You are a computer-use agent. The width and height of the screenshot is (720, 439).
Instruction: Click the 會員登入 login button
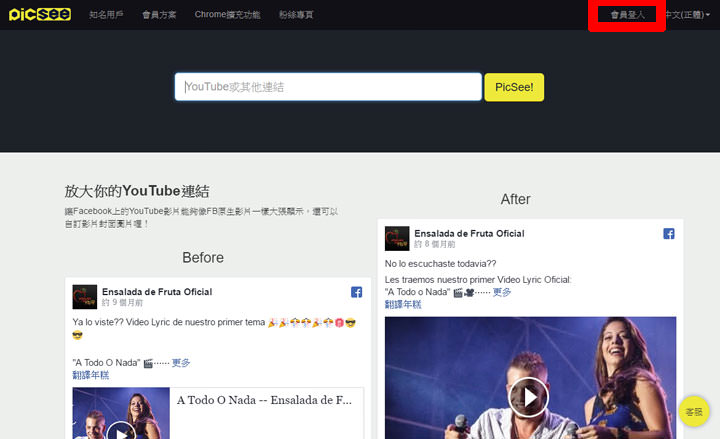(626, 15)
